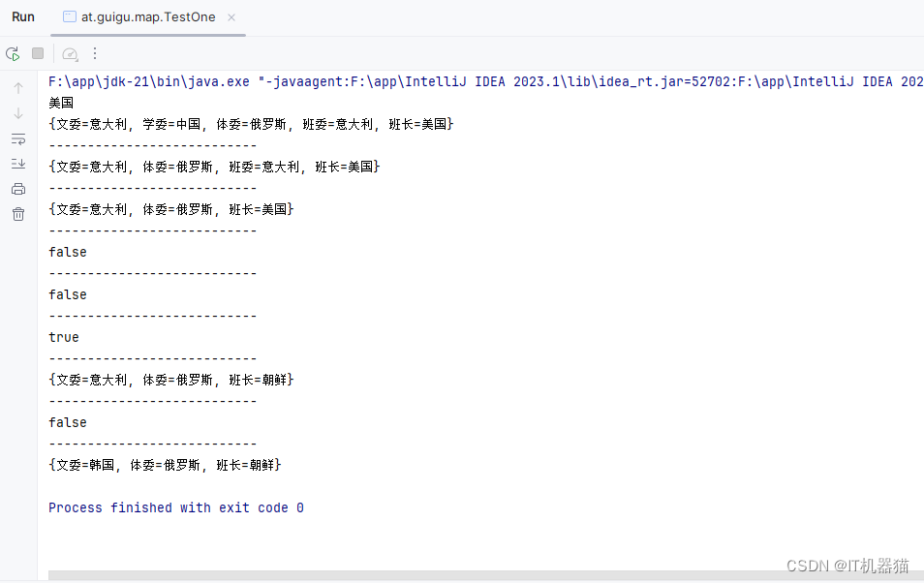Viewport: 924px width, 583px height.
Task: Click the map line starting with 文委=韩国
Action: pos(165,465)
